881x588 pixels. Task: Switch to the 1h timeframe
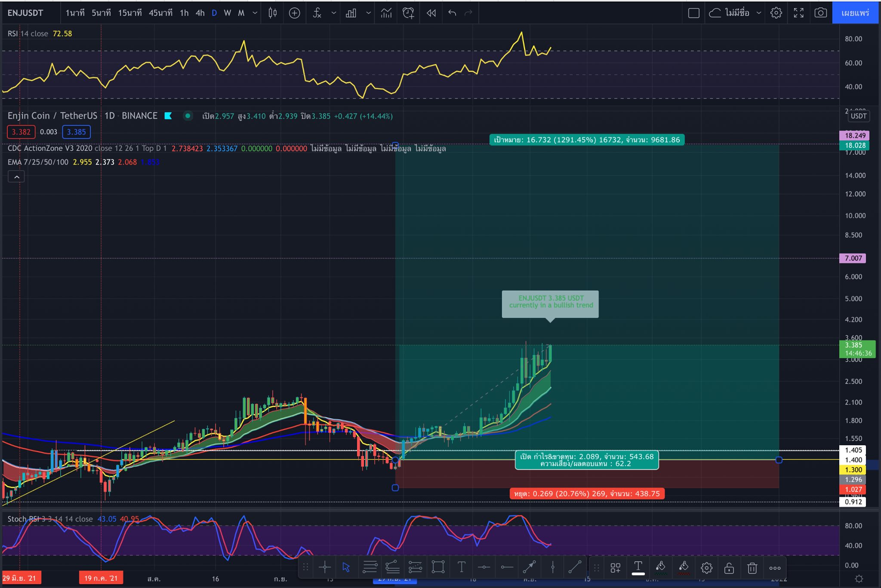pos(184,13)
